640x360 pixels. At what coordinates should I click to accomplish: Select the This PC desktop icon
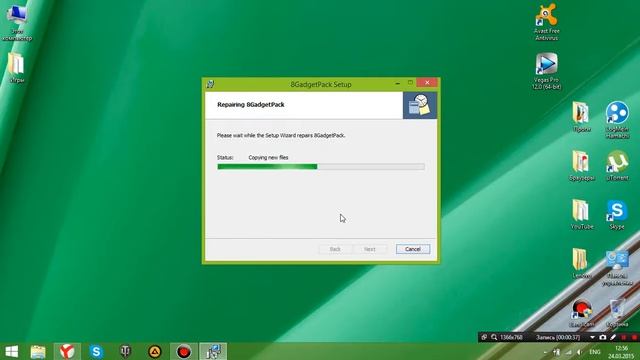17,23
